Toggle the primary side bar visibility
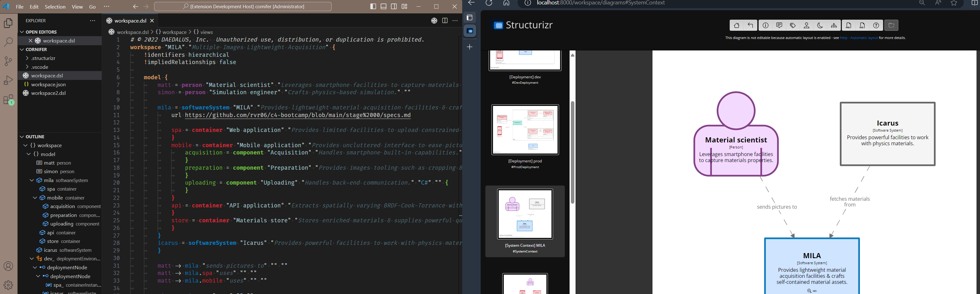The width and height of the screenshot is (980, 294). coord(373,6)
